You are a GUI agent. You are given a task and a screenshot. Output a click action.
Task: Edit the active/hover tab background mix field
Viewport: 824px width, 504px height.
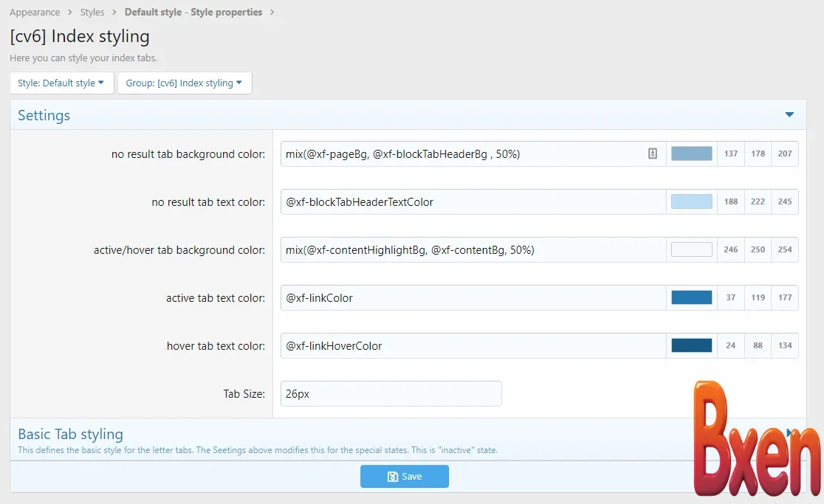pos(473,249)
